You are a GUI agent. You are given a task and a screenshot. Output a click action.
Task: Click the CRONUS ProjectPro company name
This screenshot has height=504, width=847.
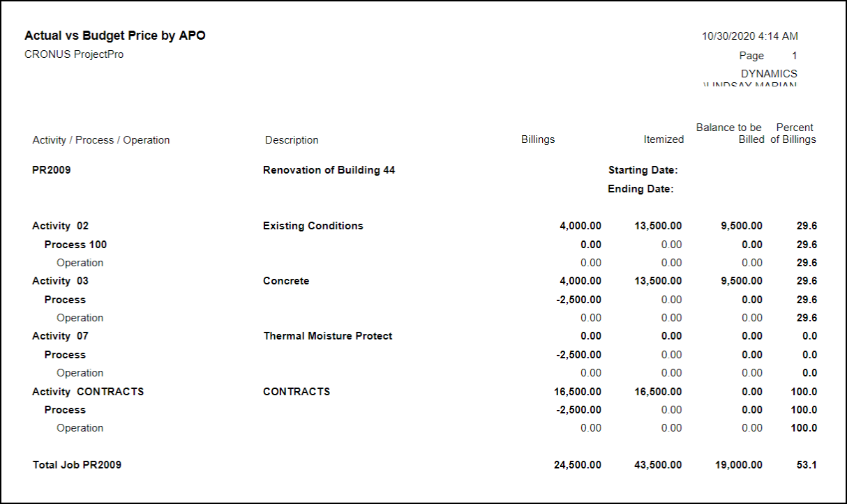[x=74, y=54]
